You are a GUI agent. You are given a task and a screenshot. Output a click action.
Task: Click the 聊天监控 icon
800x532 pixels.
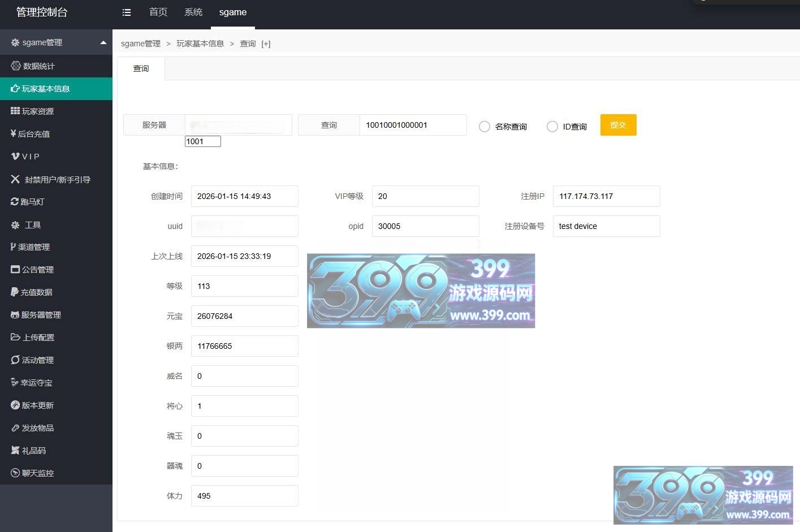point(15,473)
